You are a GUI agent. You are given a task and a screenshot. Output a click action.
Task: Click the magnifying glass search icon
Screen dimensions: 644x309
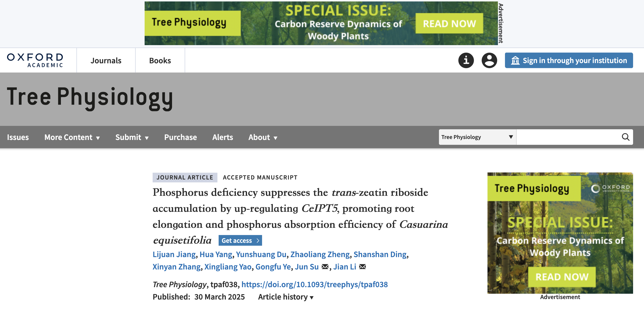[625, 137]
